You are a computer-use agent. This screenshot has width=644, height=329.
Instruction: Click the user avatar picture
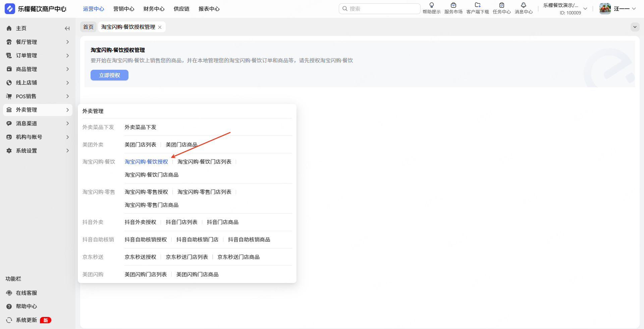pos(605,9)
